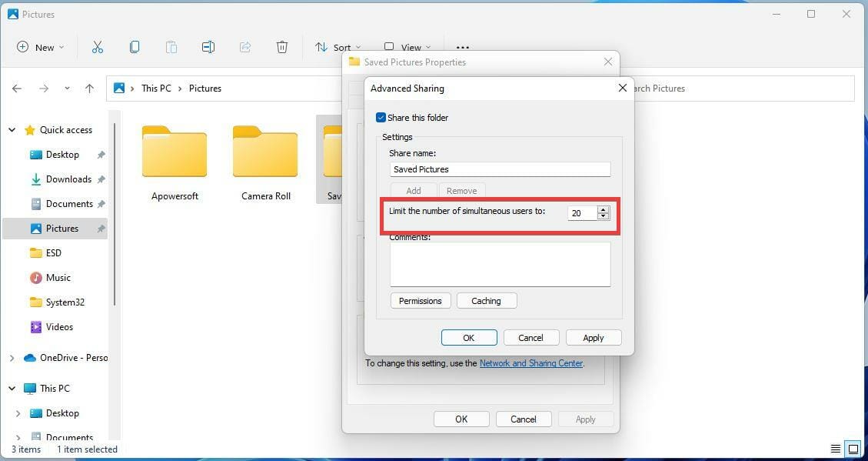868x461 pixels.
Task: Click the Rename icon in toolbar
Action: [208, 47]
